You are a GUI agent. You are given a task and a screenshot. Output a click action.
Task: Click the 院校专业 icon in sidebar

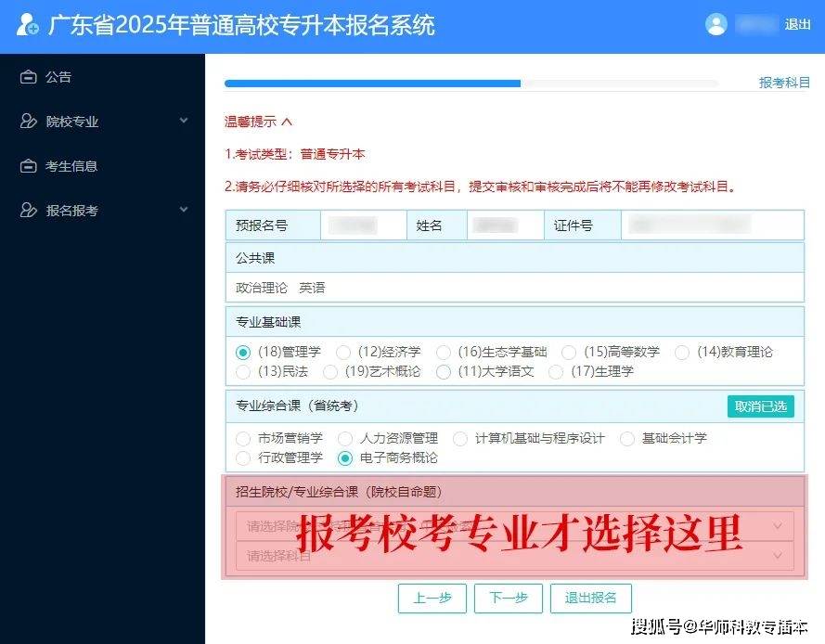point(29,122)
